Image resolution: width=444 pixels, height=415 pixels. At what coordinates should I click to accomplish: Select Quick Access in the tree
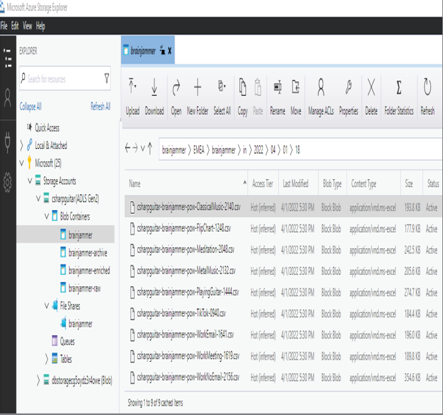(47, 128)
